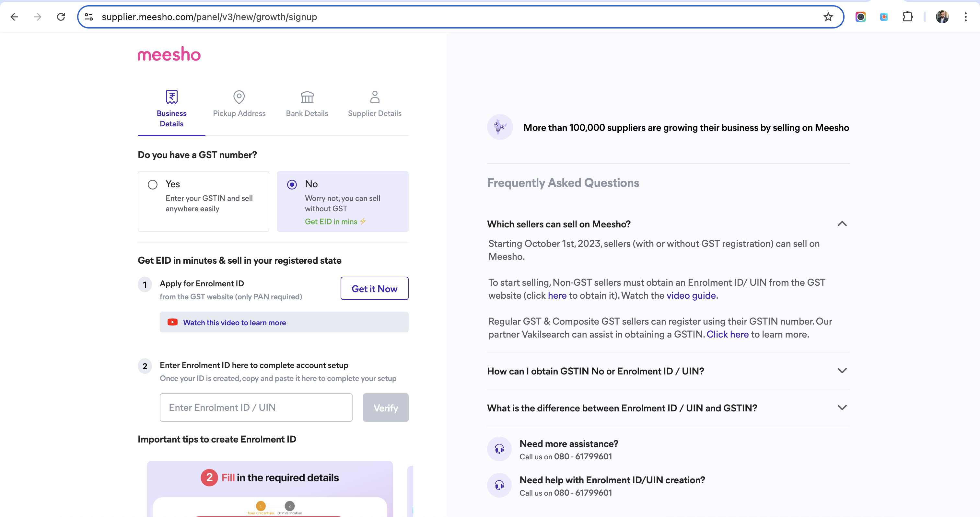Switch to Supplier Details tab label

tap(375, 113)
